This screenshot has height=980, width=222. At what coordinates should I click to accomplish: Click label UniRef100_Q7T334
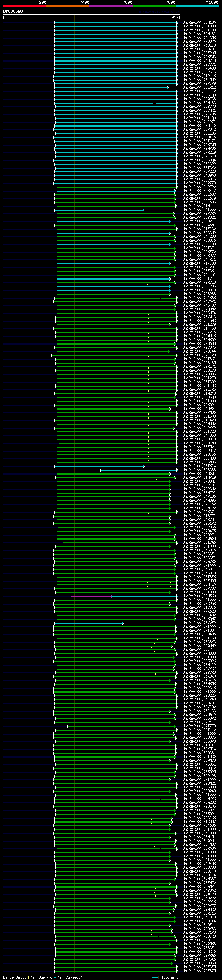[x=199, y=630]
